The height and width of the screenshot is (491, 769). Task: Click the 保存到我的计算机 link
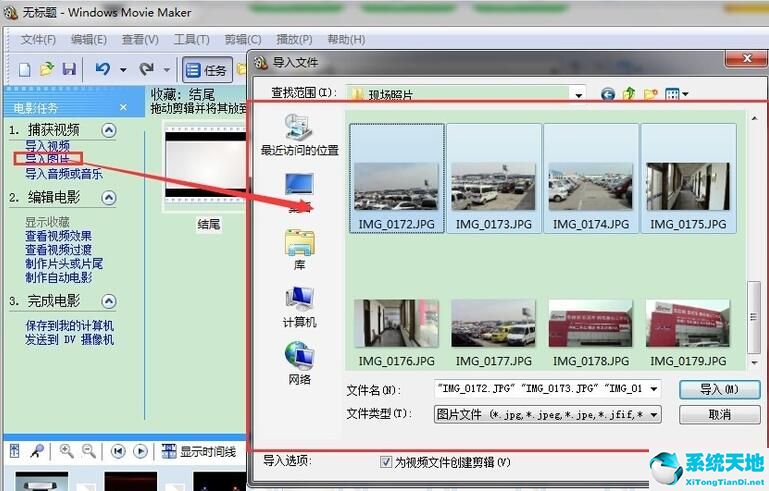(70, 326)
